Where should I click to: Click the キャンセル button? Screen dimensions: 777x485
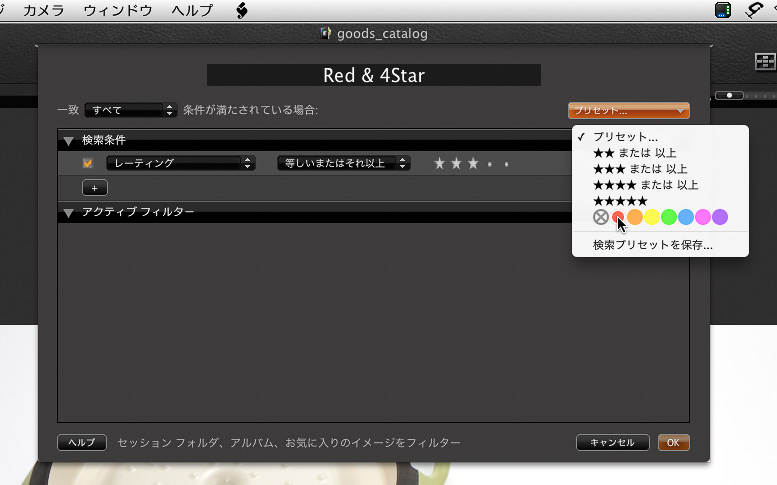(612, 442)
